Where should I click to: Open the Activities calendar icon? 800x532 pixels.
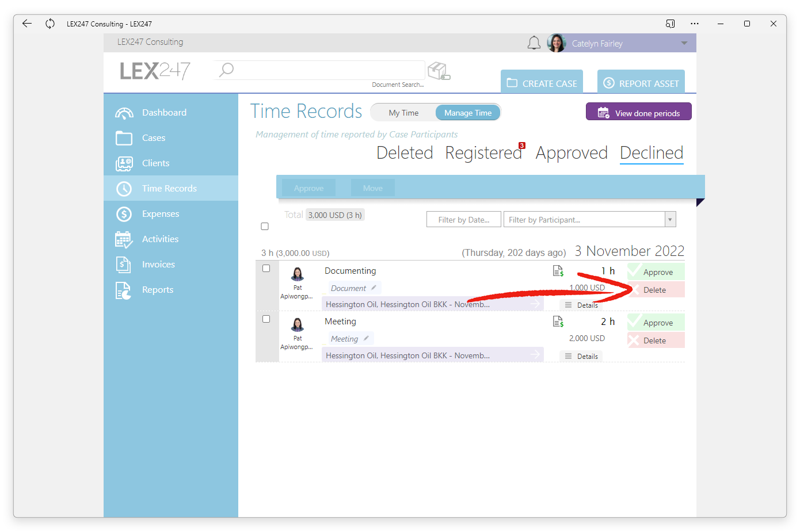pos(124,239)
